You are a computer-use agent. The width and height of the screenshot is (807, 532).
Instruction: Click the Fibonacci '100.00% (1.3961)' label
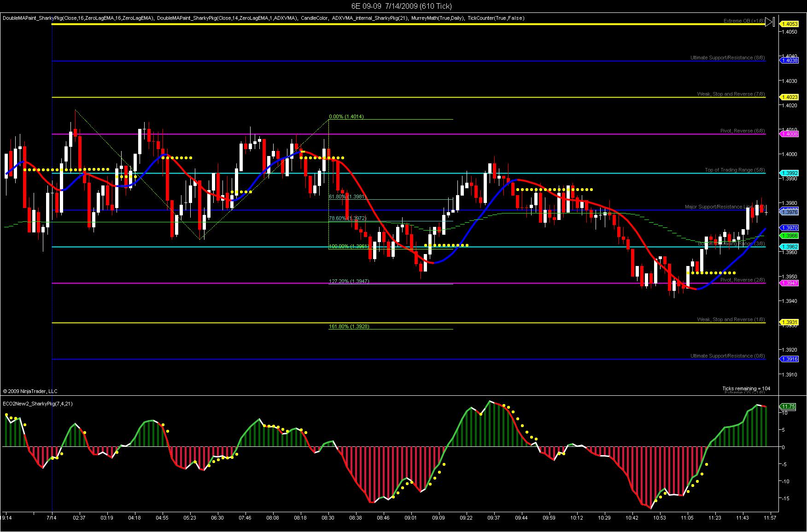(x=349, y=246)
